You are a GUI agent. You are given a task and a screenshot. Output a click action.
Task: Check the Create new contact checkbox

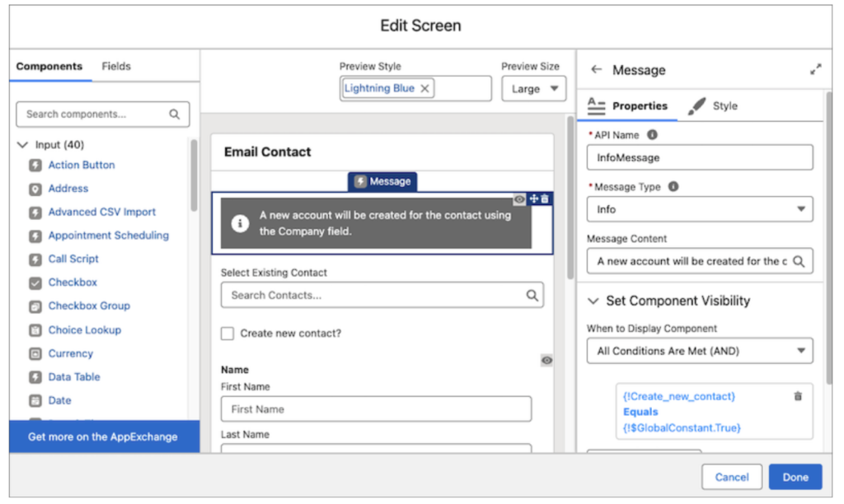[x=227, y=334]
